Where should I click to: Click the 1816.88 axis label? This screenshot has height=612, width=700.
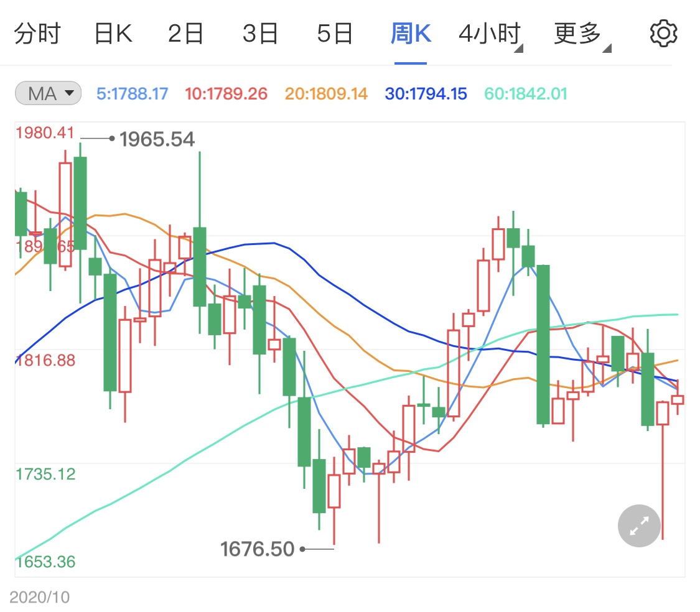[x=45, y=360]
